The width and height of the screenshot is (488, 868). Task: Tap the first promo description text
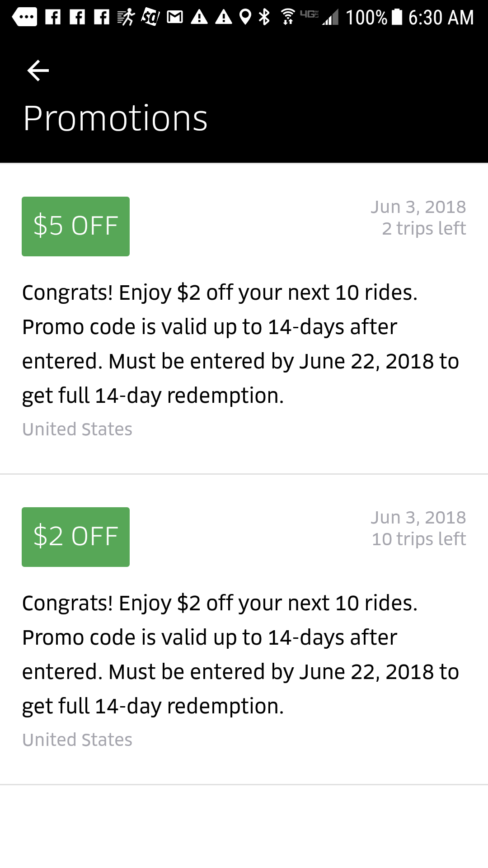tap(240, 344)
